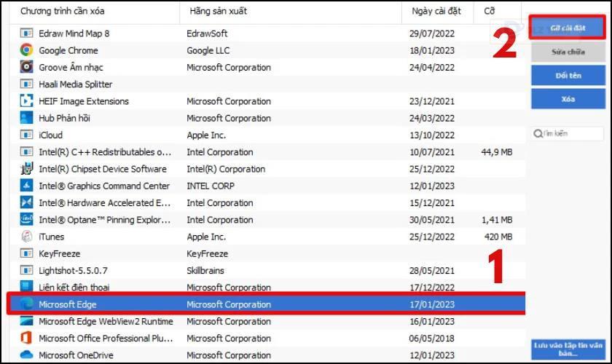Click the search magnifier icon
The height and width of the screenshot is (364, 612).
[x=538, y=133]
